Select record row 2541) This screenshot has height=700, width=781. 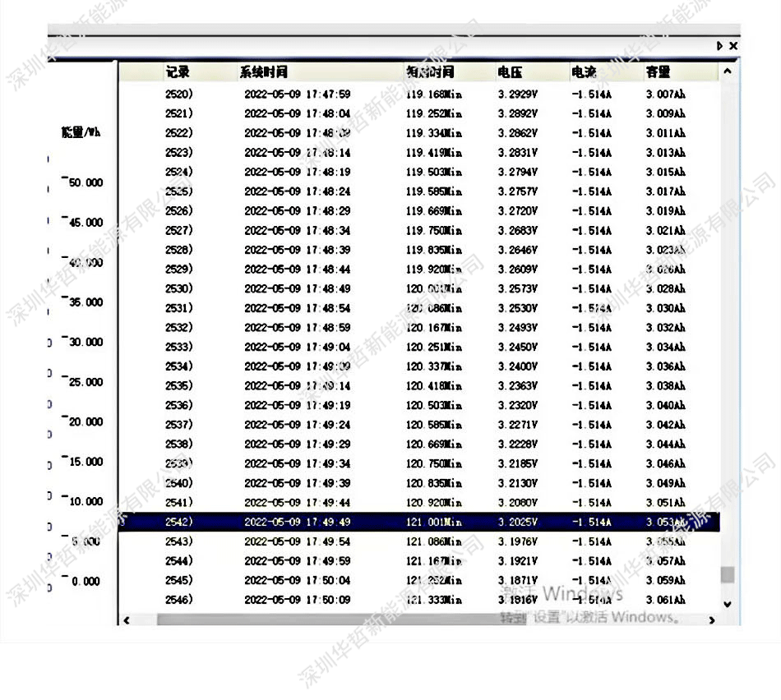[419, 502]
